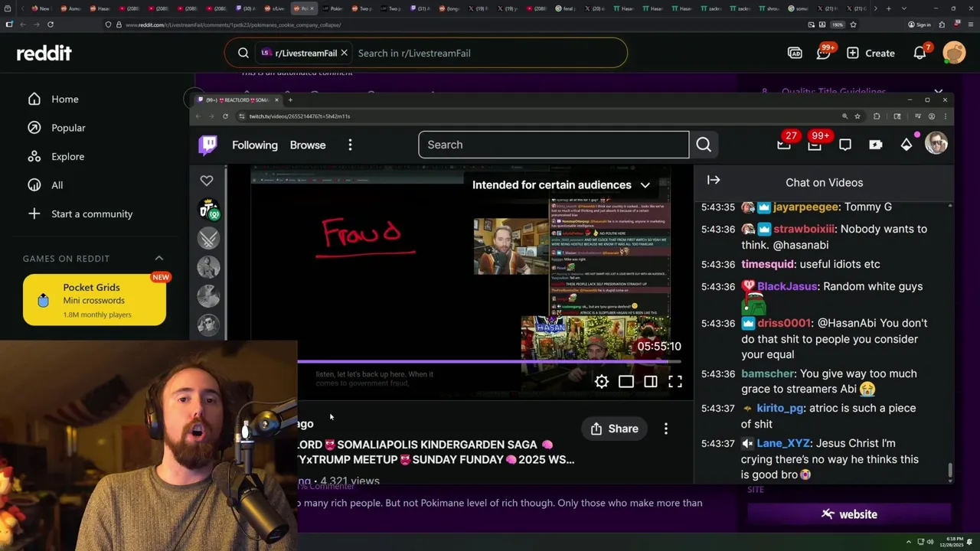This screenshot has width=980, height=551.
Task: Click BlackJasus's username in chat
Action: (787, 286)
